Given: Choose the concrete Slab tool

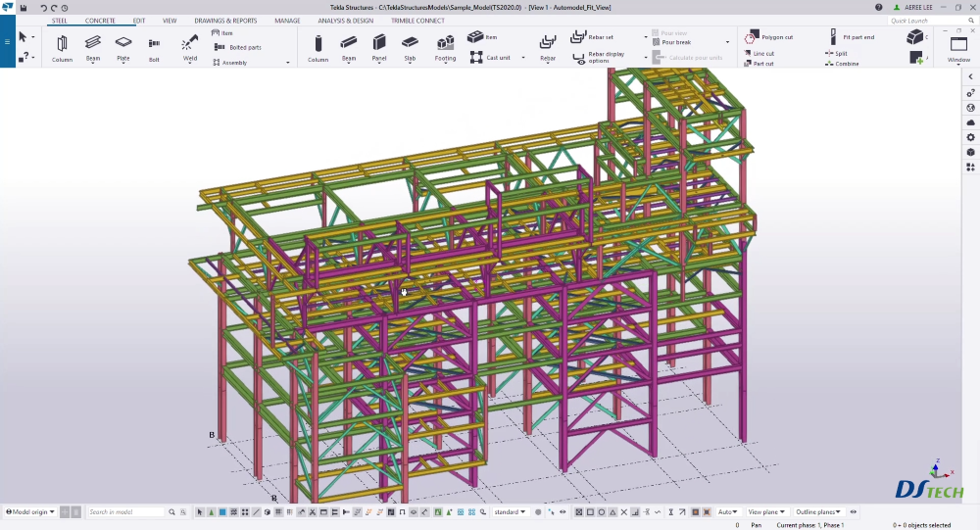Looking at the screenshot, I should [x=410, y=48].
